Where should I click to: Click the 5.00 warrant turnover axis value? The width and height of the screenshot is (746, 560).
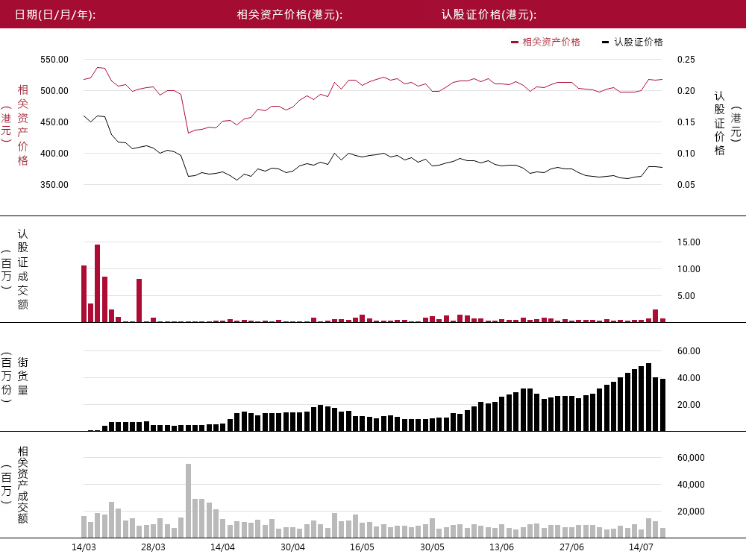686,296
